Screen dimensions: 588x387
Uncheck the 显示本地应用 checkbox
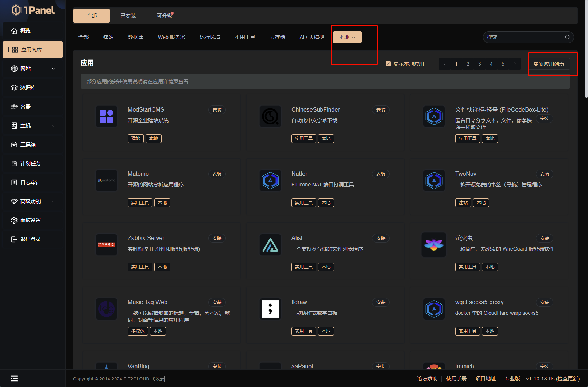(388, 64)
